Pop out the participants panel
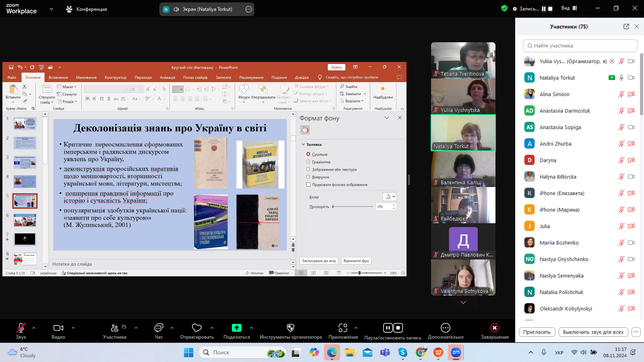 click(626, 27)
